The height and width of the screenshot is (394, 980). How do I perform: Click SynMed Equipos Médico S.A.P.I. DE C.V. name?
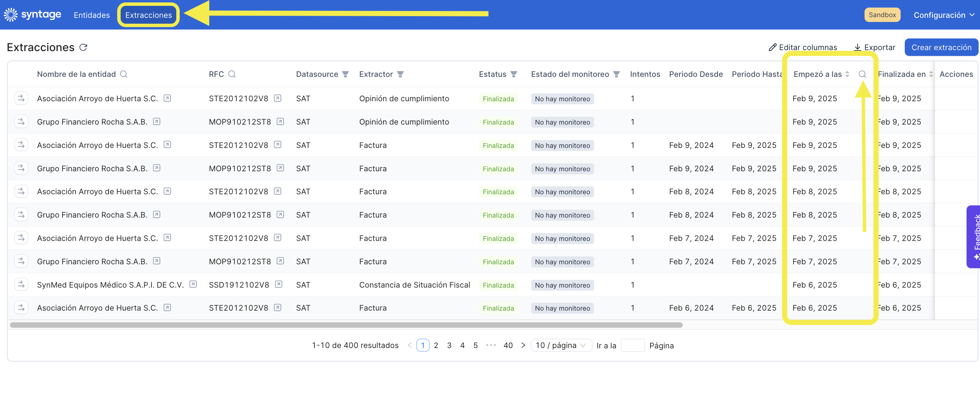coord(110,285)
